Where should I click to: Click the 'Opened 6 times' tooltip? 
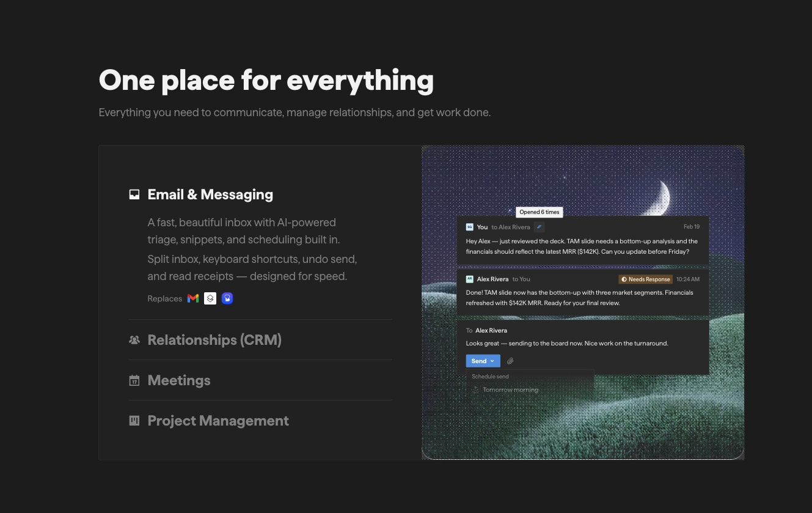(x=540, y=212)
